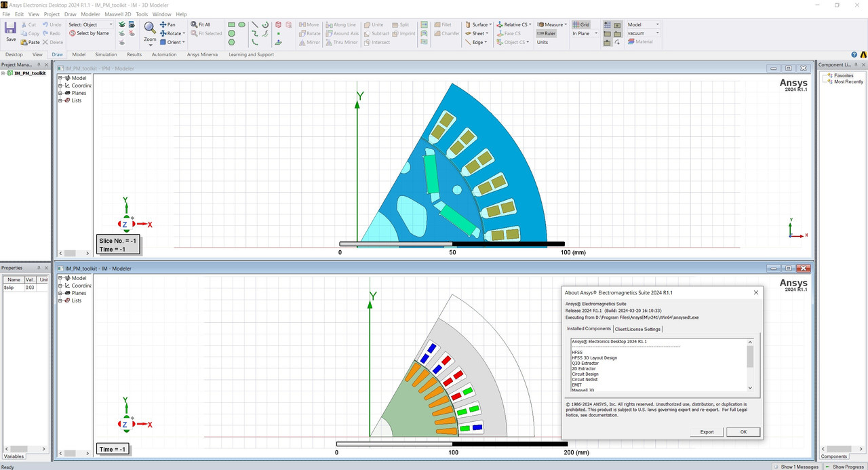
Task: Open the File menu
Action: click(6, 14)
